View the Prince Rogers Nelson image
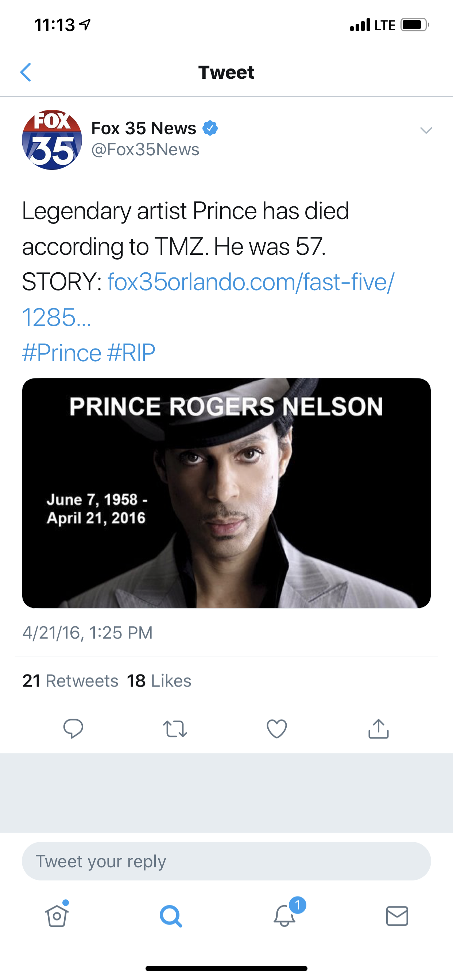The image size is (453, 980). (226, 493)
